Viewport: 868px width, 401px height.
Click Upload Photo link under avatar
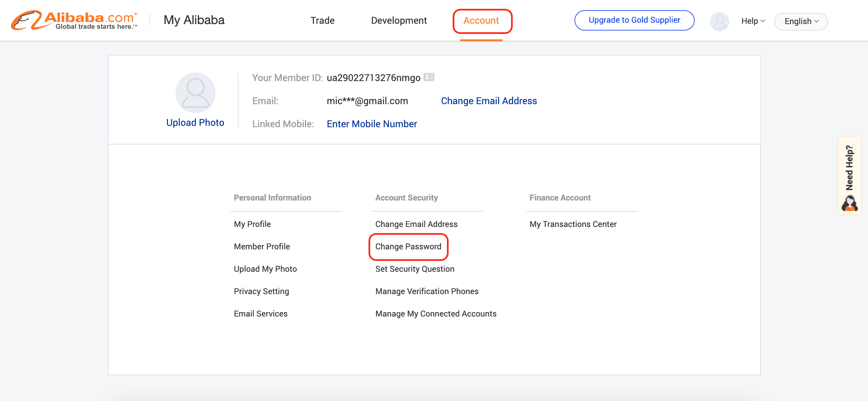pyautogui.click(x=195, y=122)
